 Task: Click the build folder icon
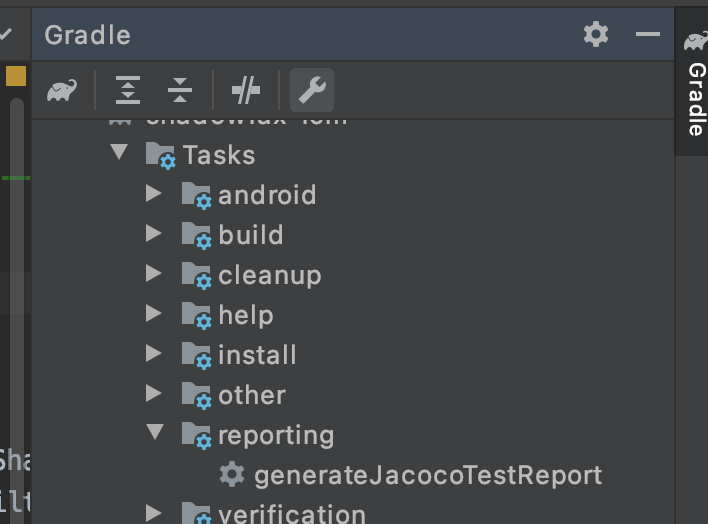[x=196, y=235]
